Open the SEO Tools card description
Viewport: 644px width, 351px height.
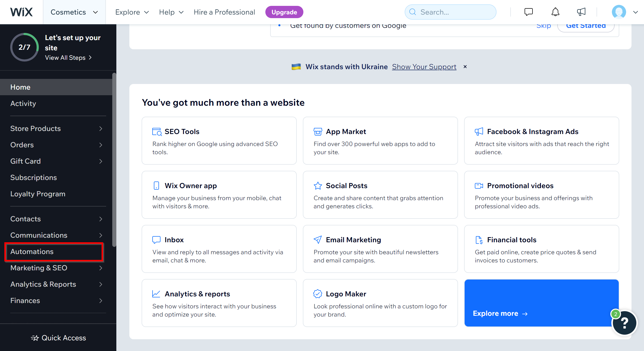point(215,148)
